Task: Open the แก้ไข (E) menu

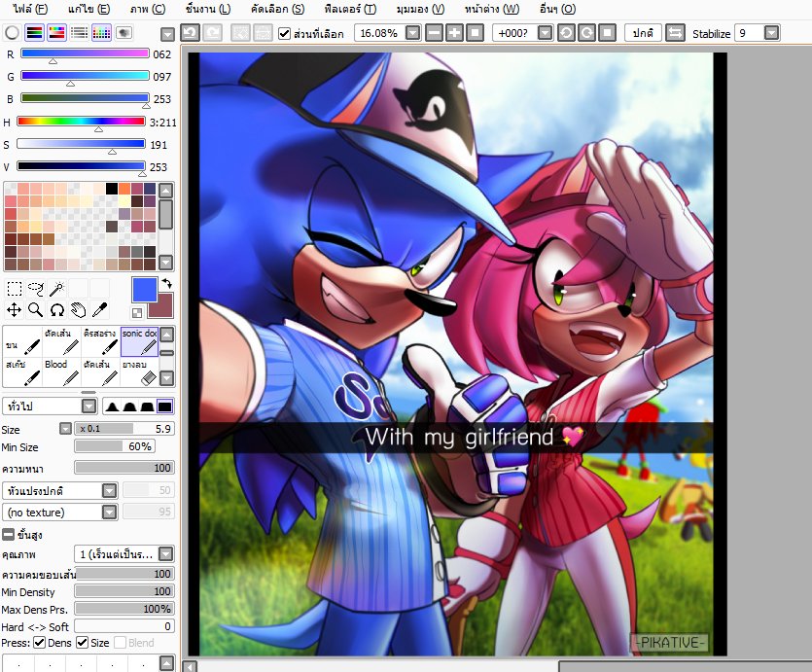Action: tap(88, 9)
